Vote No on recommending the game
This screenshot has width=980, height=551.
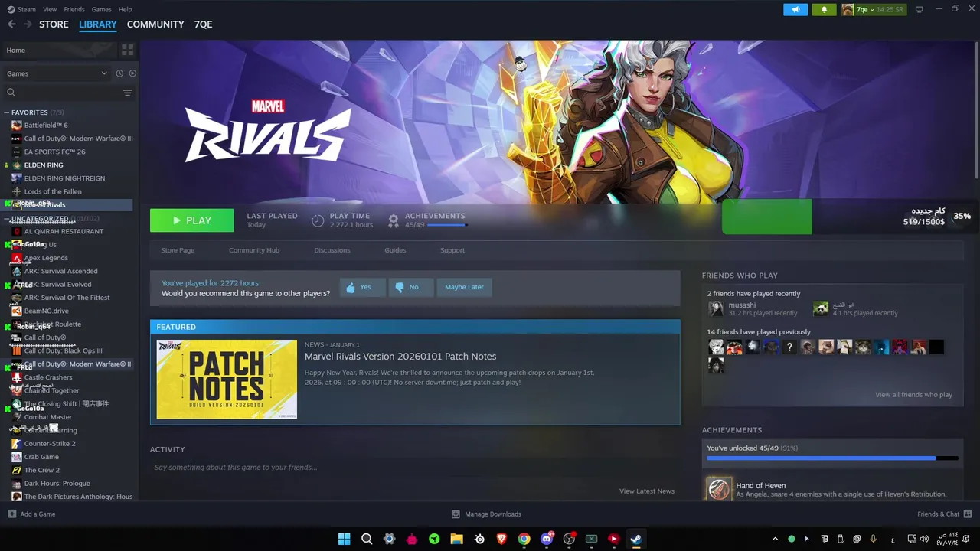tap(410, 287)
